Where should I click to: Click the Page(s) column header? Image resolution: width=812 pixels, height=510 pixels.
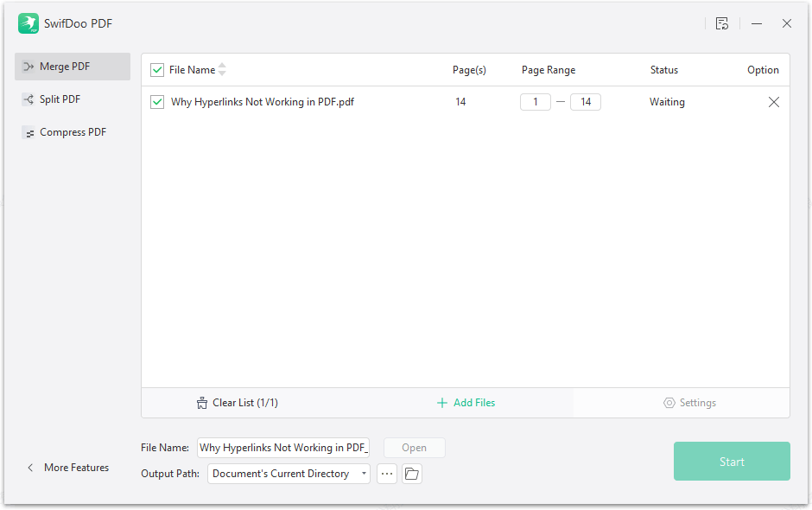(x=469, y=70)
